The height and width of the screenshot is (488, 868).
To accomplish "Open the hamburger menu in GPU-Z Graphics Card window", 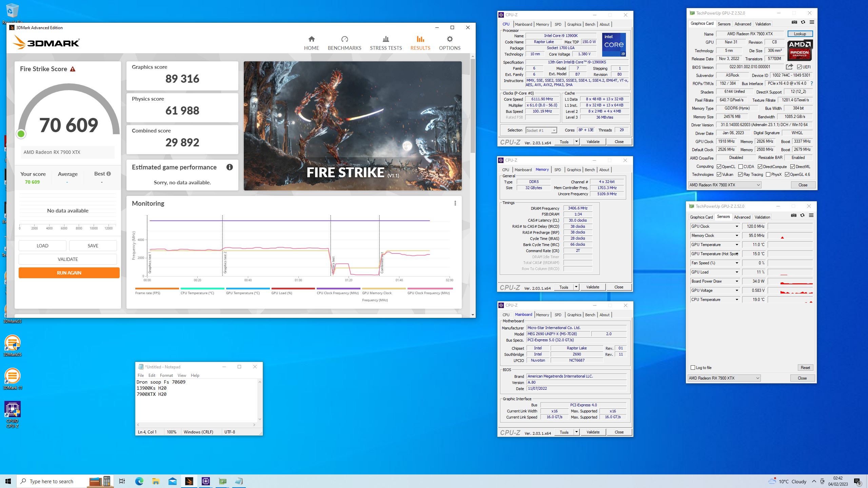I will (812, 22).
